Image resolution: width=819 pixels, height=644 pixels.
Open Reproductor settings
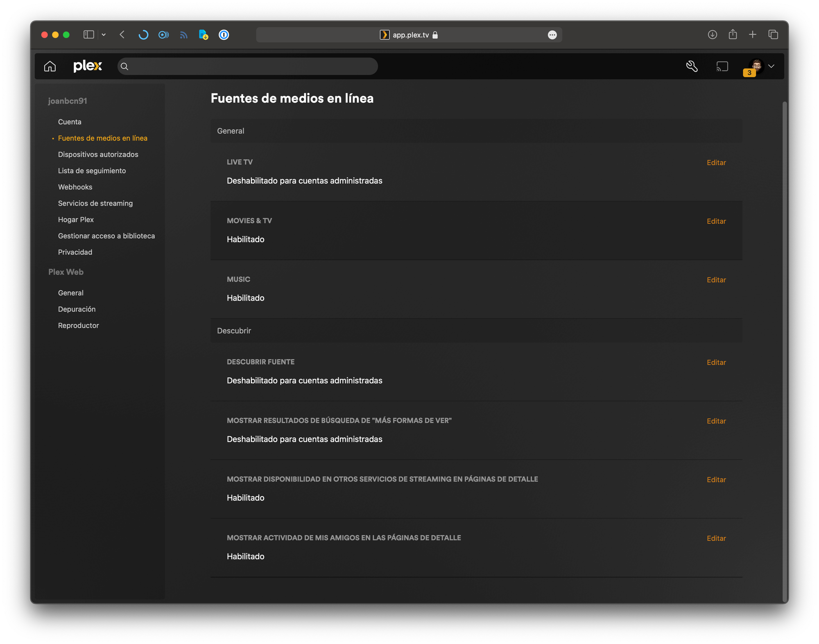pos(79,325)
